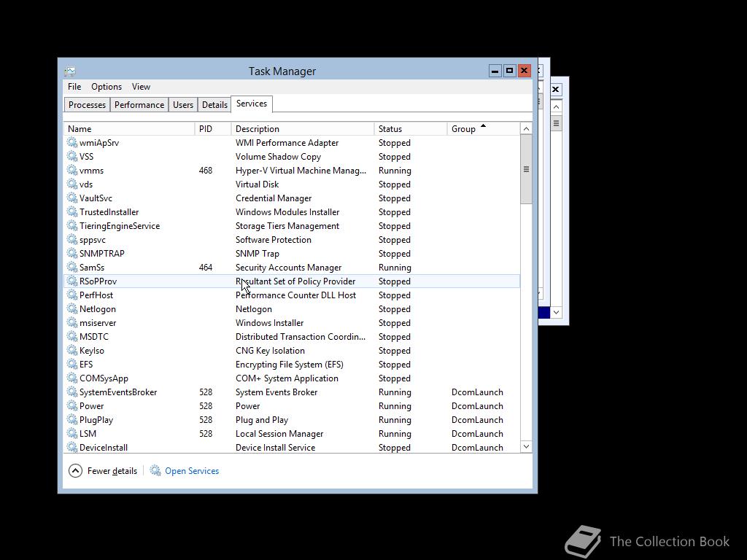Image resolution: width=747 pixels, height=560 pixels.
Task: Sort by the PID column header
Action: [x=212, y=129]
